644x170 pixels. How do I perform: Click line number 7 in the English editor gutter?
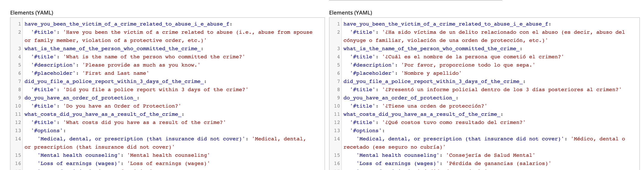20,82
